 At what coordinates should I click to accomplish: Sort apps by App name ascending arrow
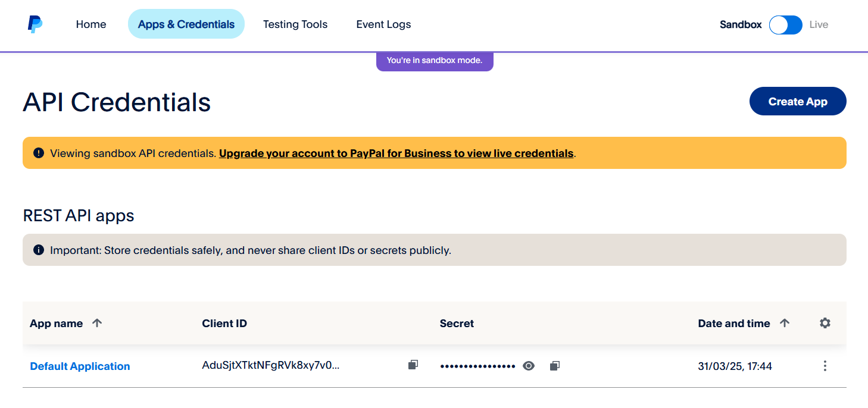(x=98, y=323)
